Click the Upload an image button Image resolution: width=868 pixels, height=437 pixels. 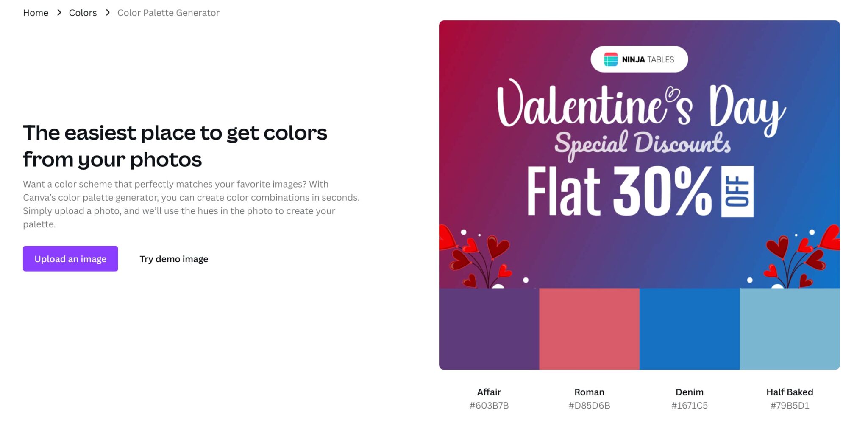click(70, 259)
